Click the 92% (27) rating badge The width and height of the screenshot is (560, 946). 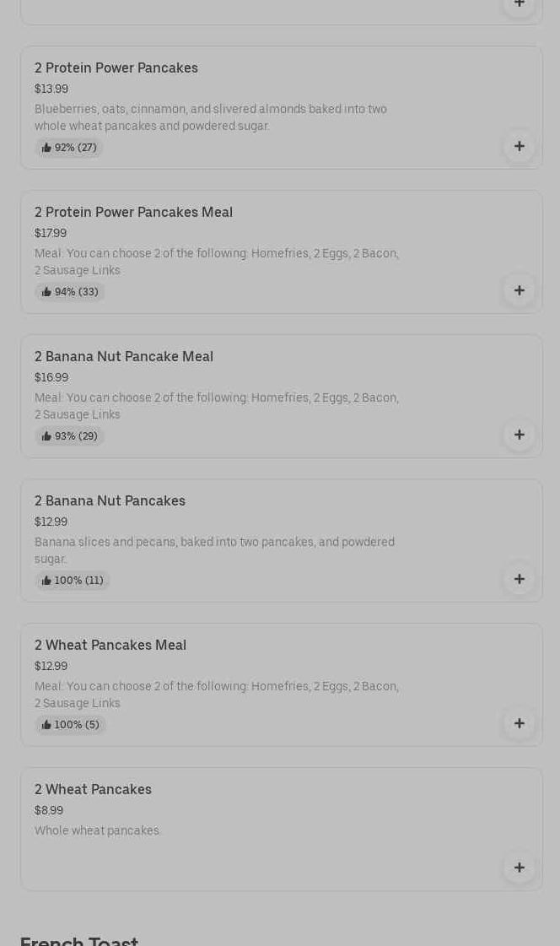(x=69, y=148)
